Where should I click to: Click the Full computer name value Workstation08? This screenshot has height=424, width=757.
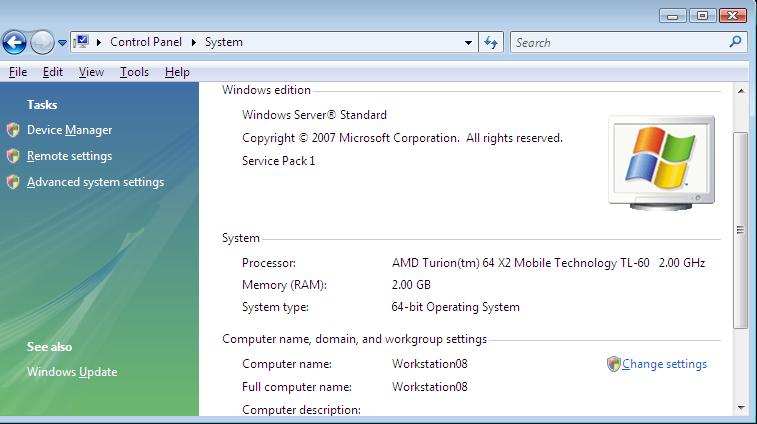pos(430,387)
